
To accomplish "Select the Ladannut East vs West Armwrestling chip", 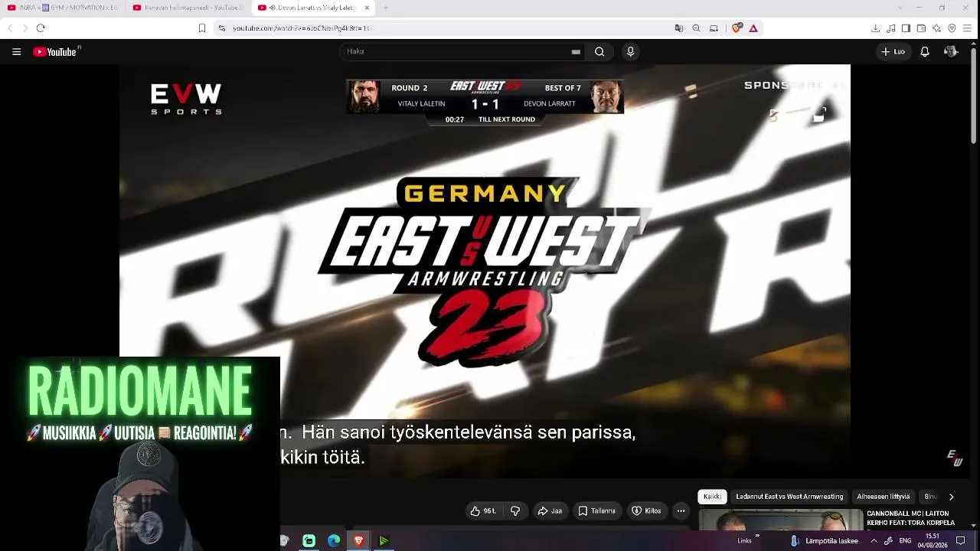I will click(789, 497).
